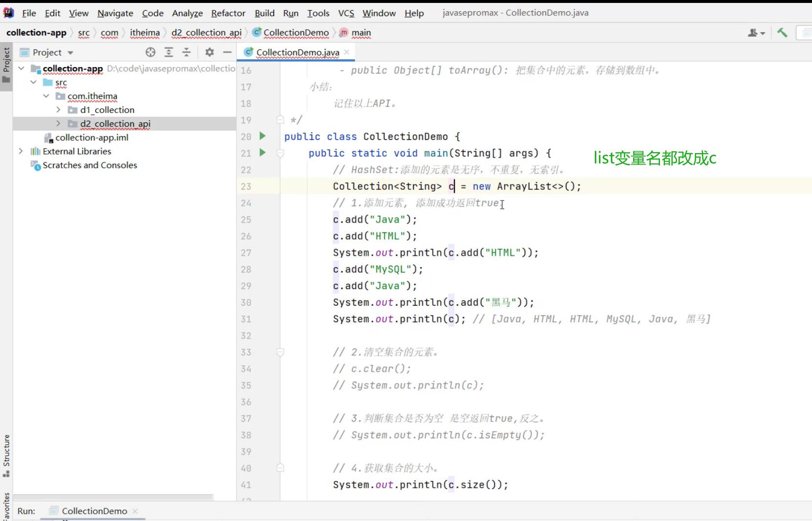Select the src folder in tree

click(x=61, y=82)
